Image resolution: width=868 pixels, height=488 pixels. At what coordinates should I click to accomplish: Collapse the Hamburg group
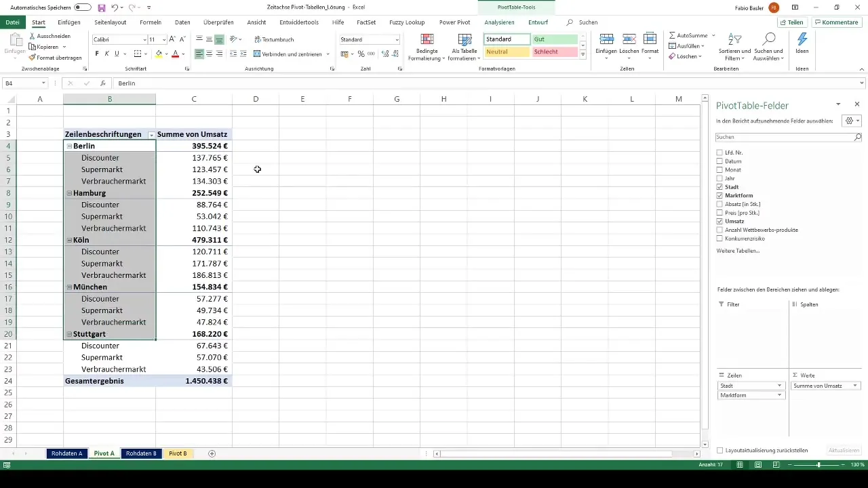pyautogui.click(x=69, y=193)
